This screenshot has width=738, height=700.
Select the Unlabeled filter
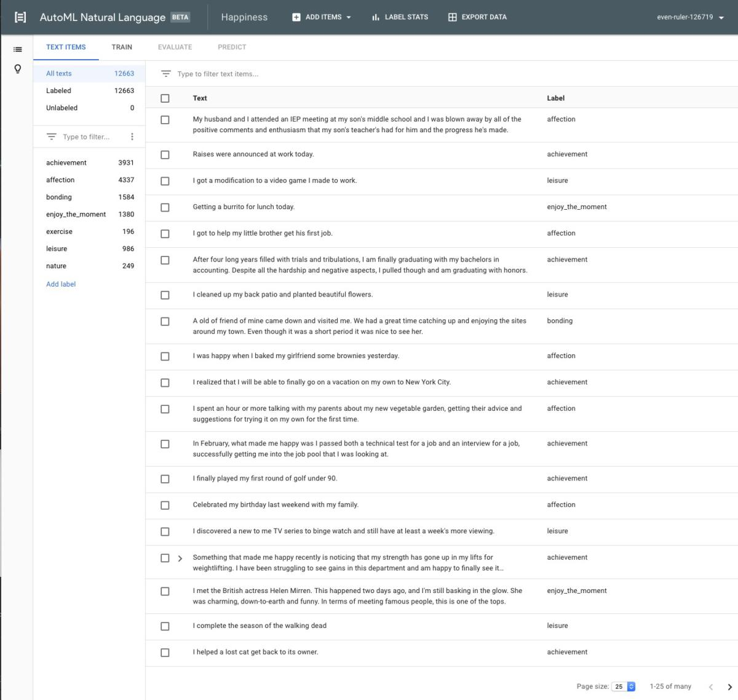click(x=89, y=108)
